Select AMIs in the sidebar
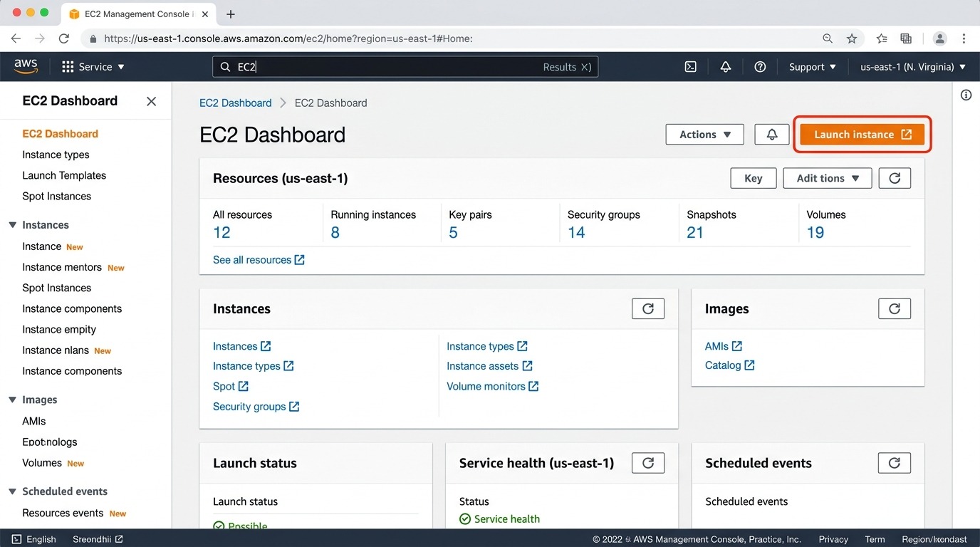 click(x=34, y=421)
